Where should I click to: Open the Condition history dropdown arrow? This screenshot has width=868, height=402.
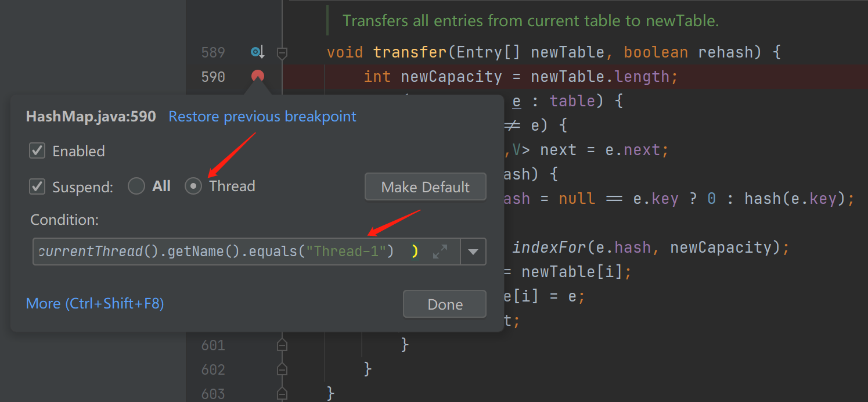(x=473, y=252)
